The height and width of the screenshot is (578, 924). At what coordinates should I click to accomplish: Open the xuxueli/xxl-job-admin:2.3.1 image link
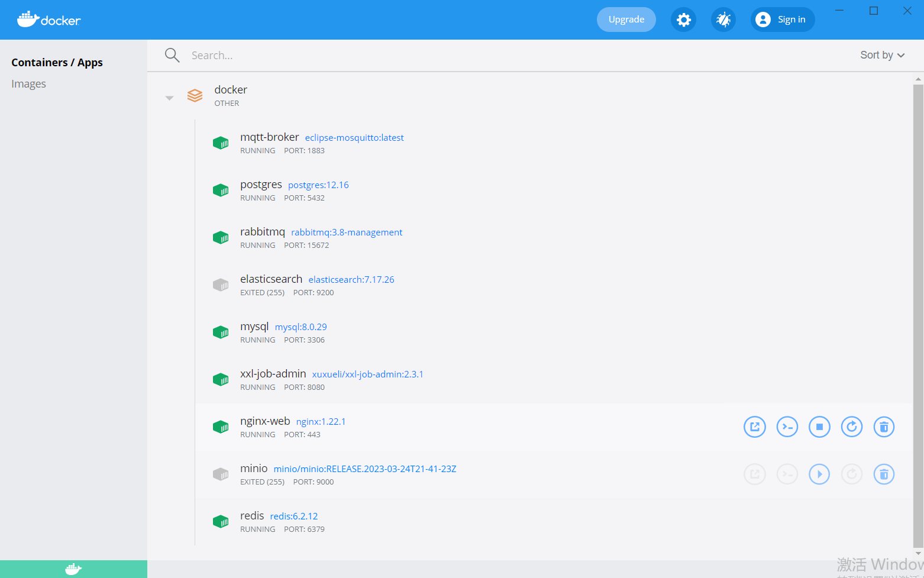(368, 374)
